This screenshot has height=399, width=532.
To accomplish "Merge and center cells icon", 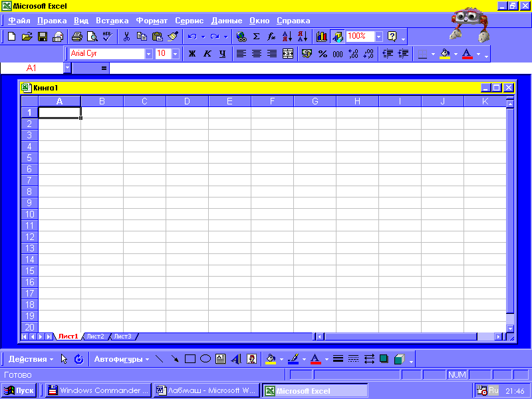I will tap(288, 54).
